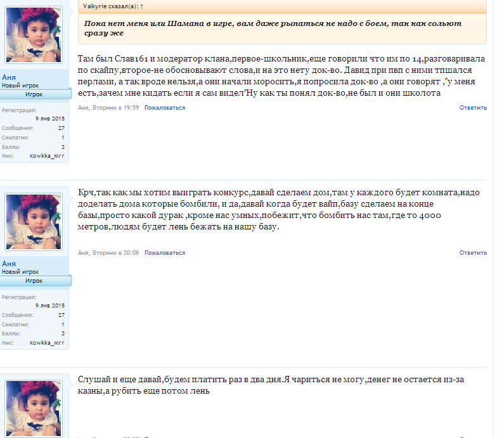Click the author name Аня before 'Вторник в 20:08'
Screen dimensions: 504x438
[83, 253]
